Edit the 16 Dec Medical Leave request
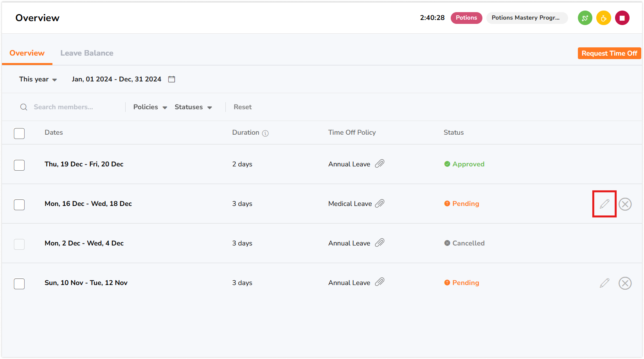The width and height of the screenshot is (644, 359). [x=604, y=204]
